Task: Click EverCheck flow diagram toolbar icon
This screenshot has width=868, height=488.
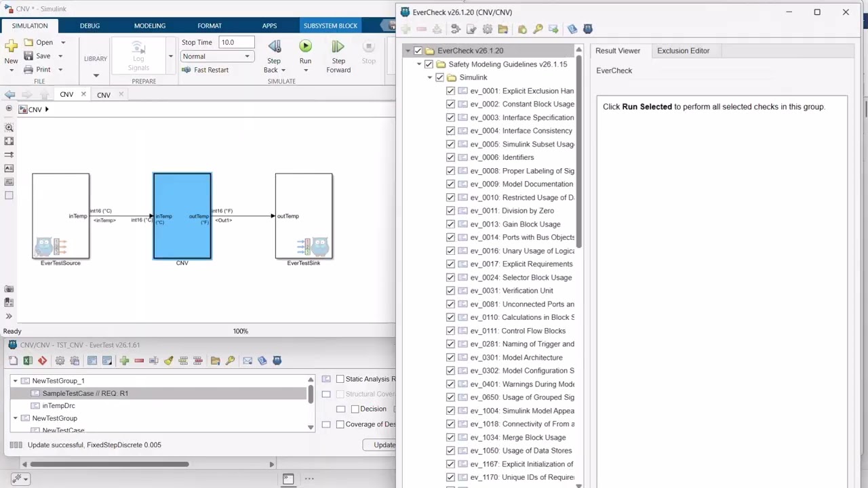Action: pyautogui.click(x=456, y=29)
